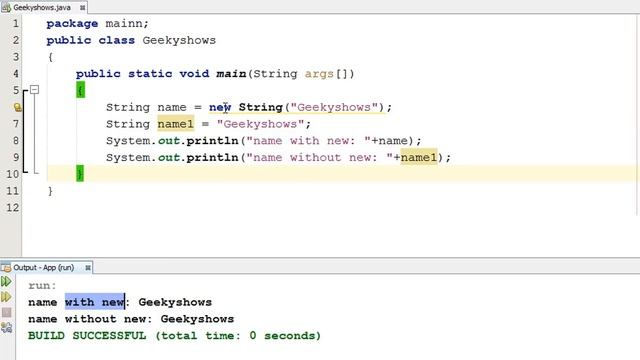The width and height of the screenshot is (640, 360).
Task: Click the highlighted name1 variable on line 7
Action: (x=176, y=124)
